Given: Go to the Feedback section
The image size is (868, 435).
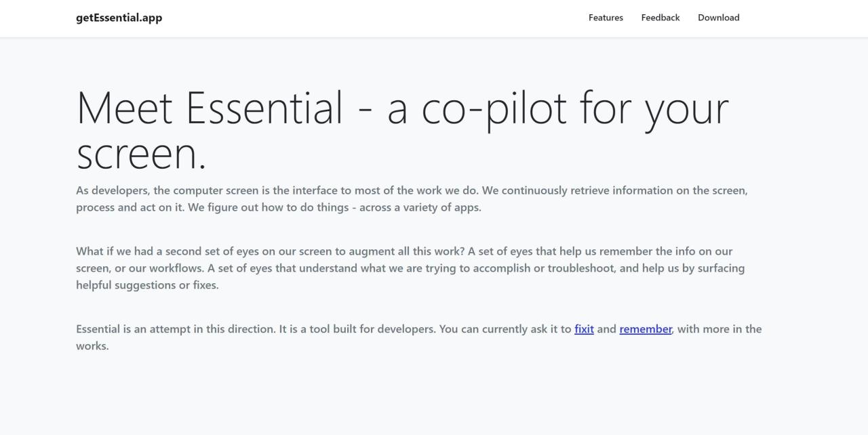Looking at the screenshot, I should (660, 18).
